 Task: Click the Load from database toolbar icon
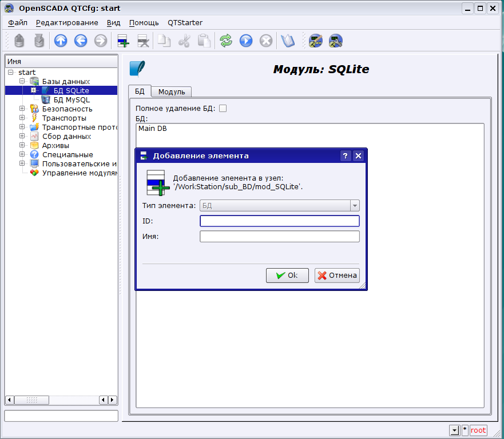(19, 41)
